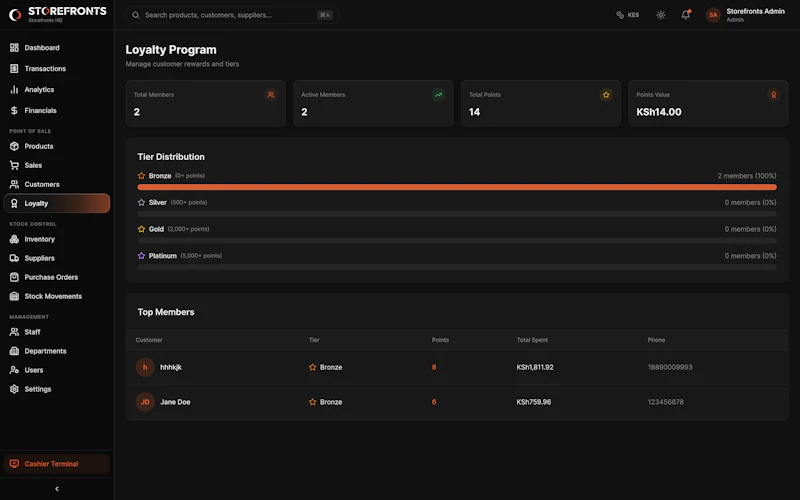800x500 pixels.
Task: Click the SA user avatar
Action: 713,15
